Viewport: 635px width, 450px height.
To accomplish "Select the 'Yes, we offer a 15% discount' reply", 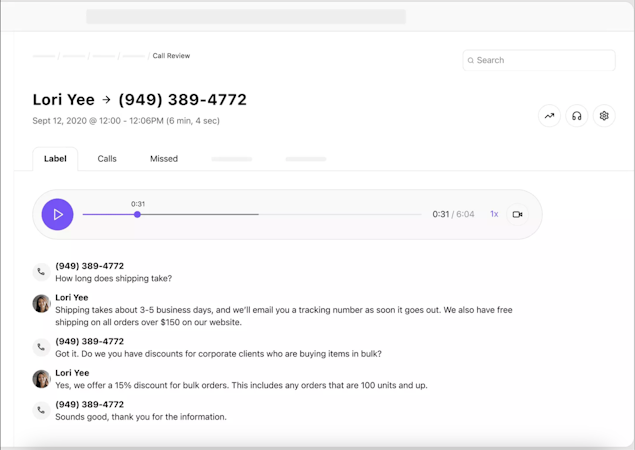I will 241,385.
